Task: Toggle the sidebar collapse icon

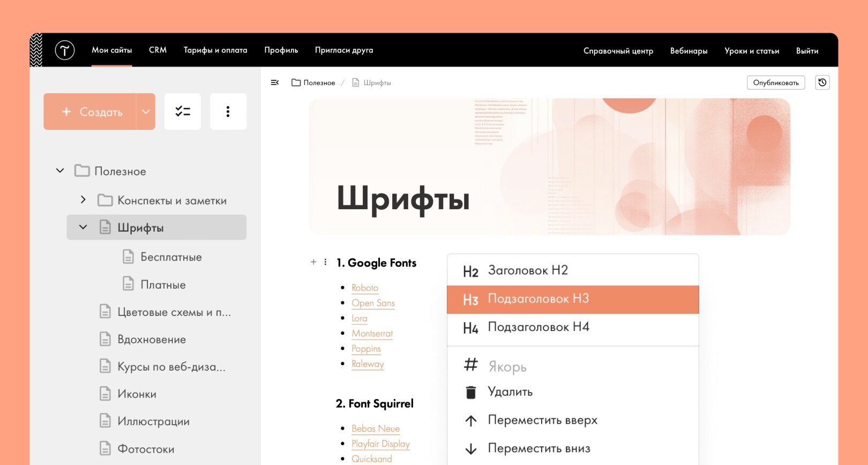Action: (x=275, y=83)
